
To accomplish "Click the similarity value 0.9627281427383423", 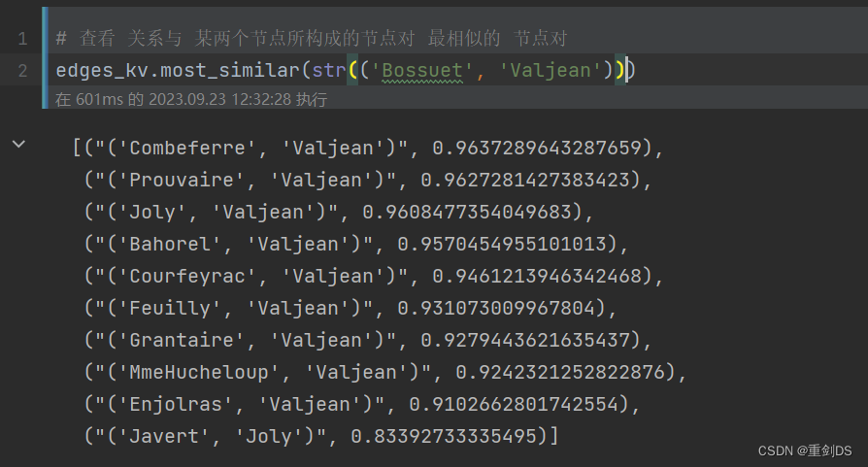I will pos(525,181).
